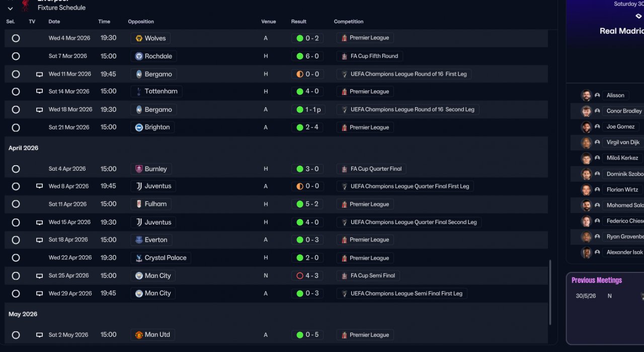Click the FA Cup icon on Rochdale fixture
This screenshot has width=644, height=352.
click(344, 56)
